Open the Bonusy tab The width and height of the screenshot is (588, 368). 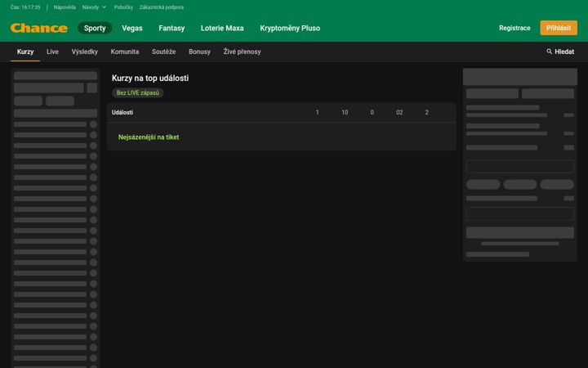[x=199, y=52]
